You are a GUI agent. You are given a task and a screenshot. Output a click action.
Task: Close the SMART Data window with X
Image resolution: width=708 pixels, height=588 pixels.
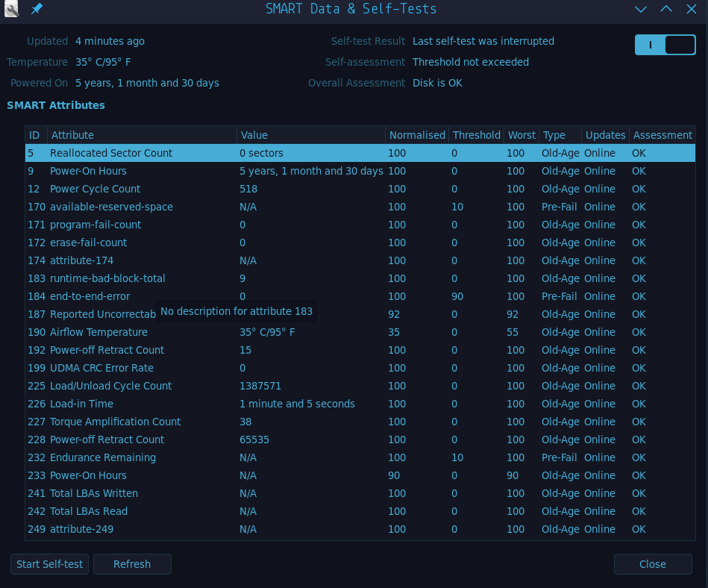691,10
